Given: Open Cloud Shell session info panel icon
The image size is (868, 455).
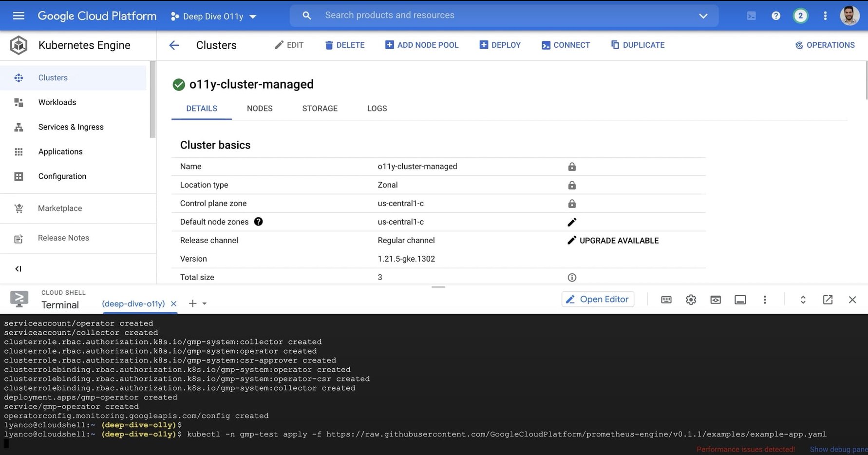Looking at the screenshot, I should pyautogui.click(x=740, y=300).
